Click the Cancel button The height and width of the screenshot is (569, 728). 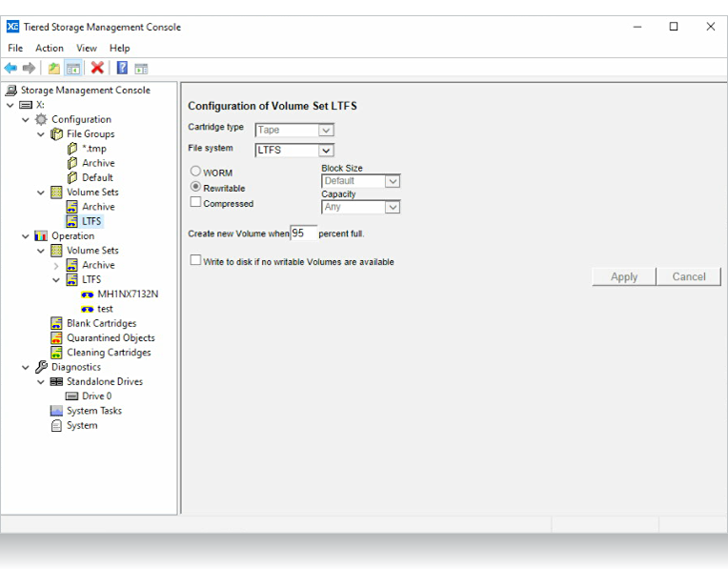[689, 276]
